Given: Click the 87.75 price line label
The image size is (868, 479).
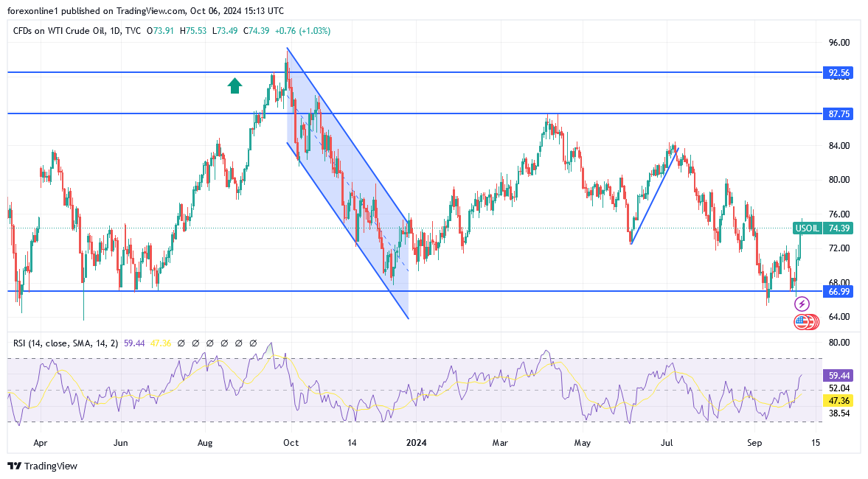Looking at the screenshot, I should tap(838, 114).
